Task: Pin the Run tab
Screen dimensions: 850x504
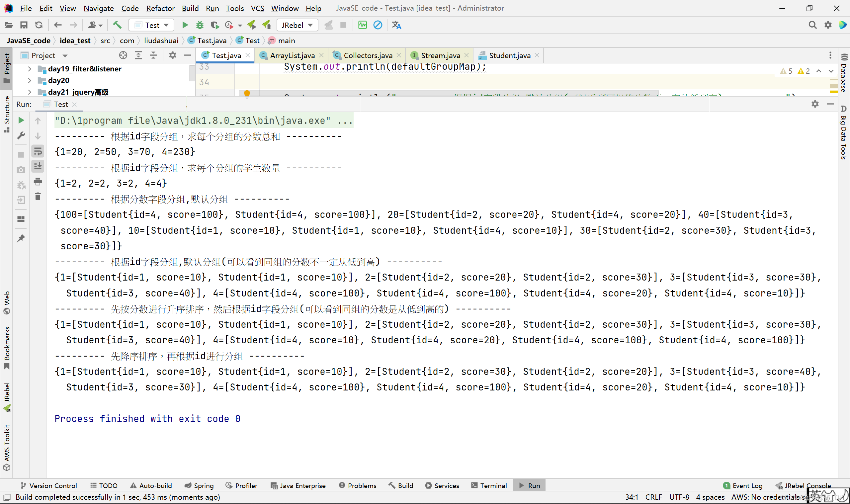Action: point(21,238)
